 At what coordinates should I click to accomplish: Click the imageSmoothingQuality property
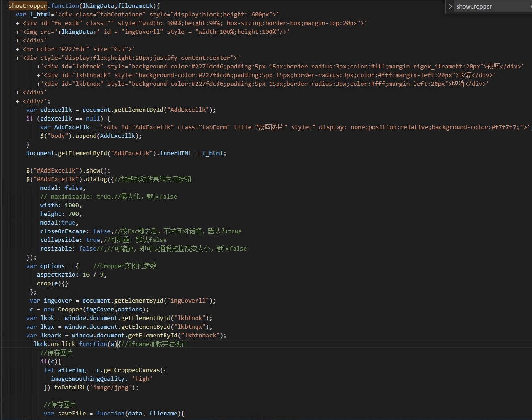[88, 379]
